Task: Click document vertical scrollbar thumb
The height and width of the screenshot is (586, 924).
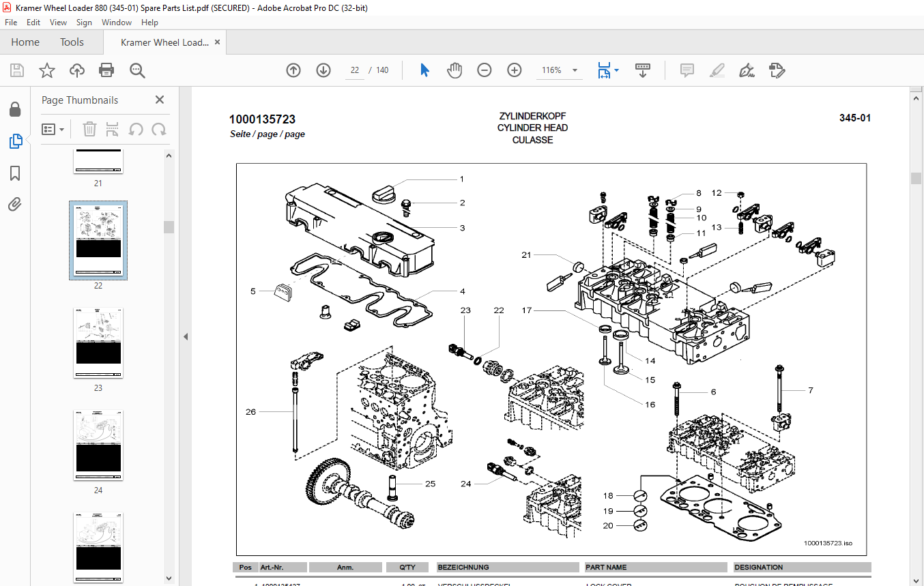Action: pos(916,178)
